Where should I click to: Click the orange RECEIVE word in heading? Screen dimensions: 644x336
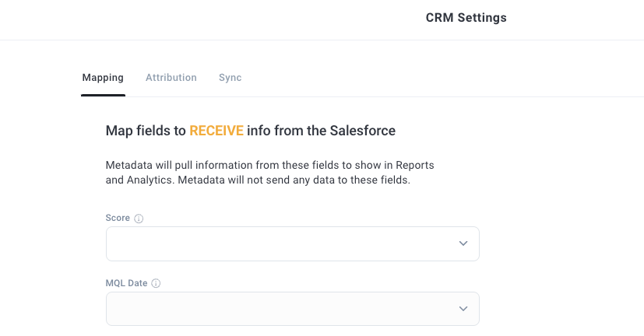point(216,131)
